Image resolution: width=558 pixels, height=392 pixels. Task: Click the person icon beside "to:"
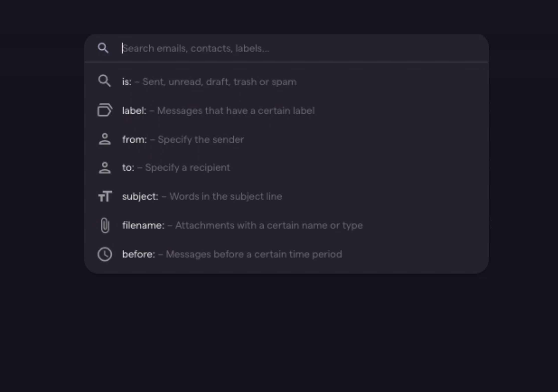pos(105,168)
